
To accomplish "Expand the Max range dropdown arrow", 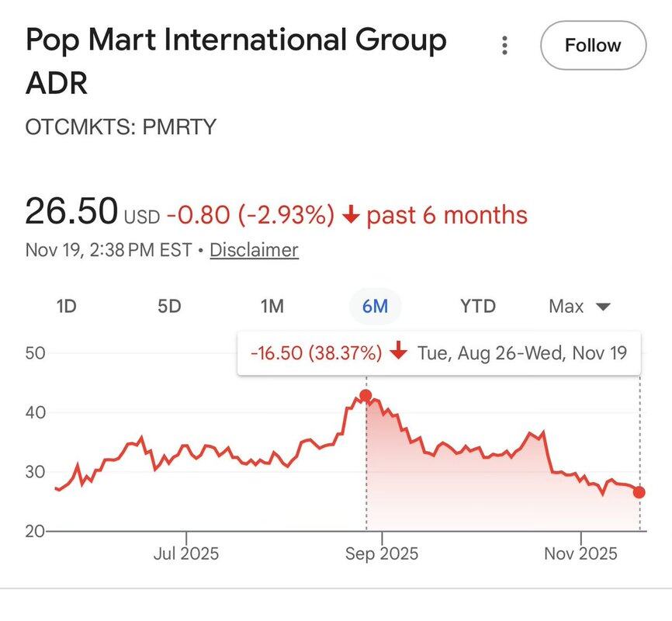I will click(x=603, y=307).
